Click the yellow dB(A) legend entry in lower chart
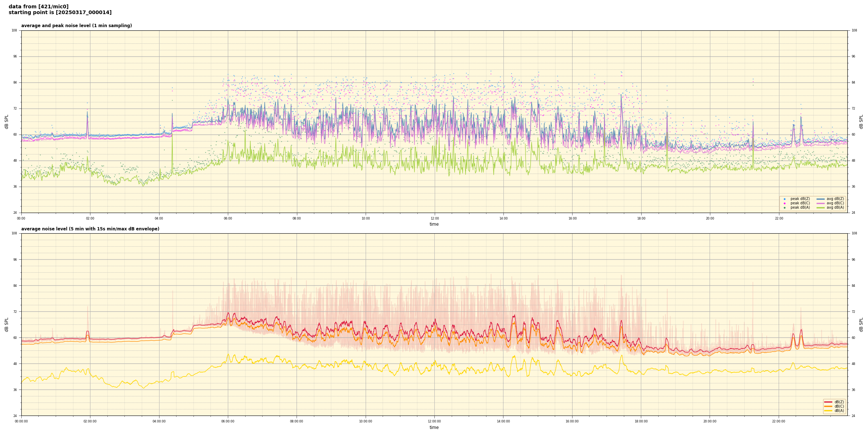The height and width of the screenshot is (434, 868). [x=828, y=410]
